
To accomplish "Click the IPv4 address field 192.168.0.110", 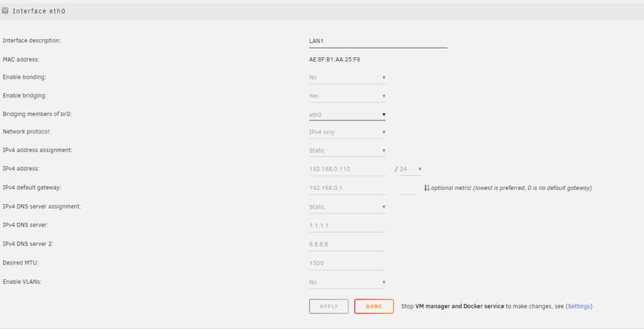I will [347, 169].
